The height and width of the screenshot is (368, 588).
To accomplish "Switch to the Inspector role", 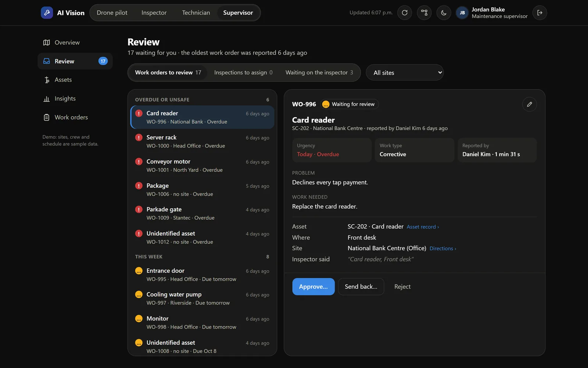I will [154, 13].
